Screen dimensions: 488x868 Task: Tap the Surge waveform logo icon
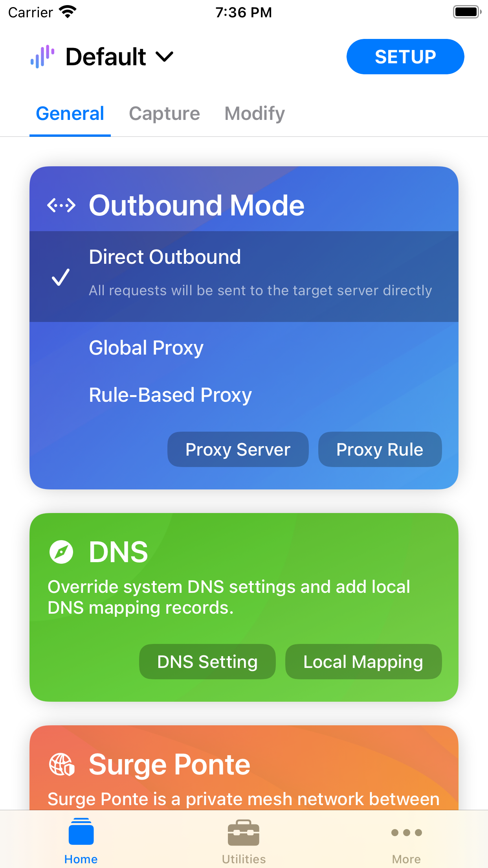[x=42, y=57]
